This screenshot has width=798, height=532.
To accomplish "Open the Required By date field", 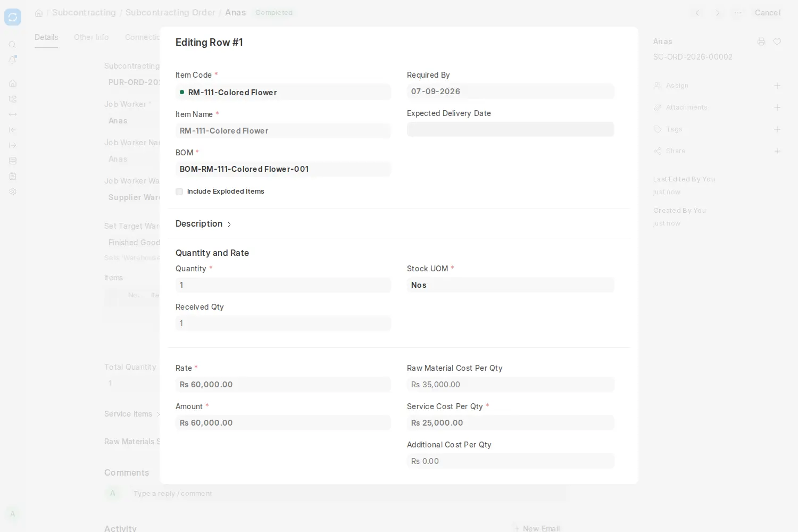I will (x=511, y=92).
